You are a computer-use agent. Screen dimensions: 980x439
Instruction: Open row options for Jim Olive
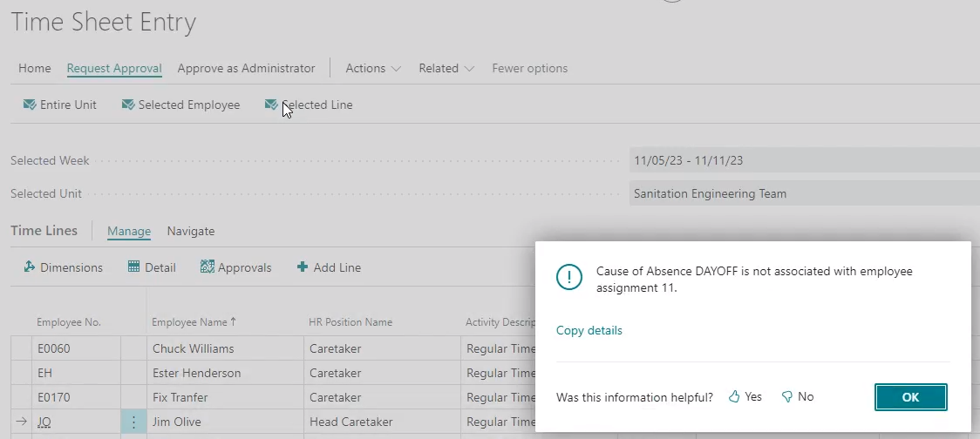point(133,422)
